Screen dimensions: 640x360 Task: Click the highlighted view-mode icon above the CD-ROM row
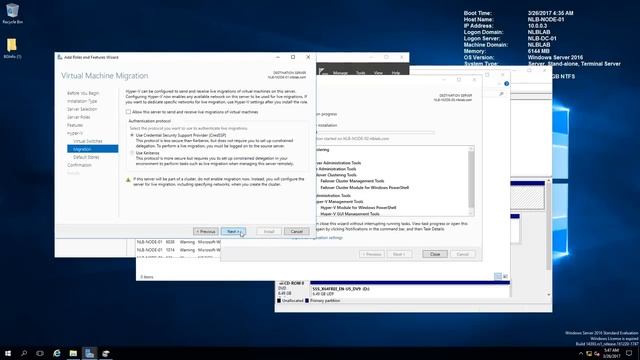click(498, 276)
